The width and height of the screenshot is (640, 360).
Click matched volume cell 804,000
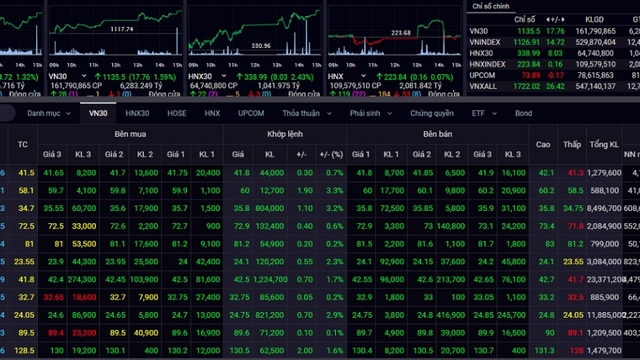tap(269, 208)
